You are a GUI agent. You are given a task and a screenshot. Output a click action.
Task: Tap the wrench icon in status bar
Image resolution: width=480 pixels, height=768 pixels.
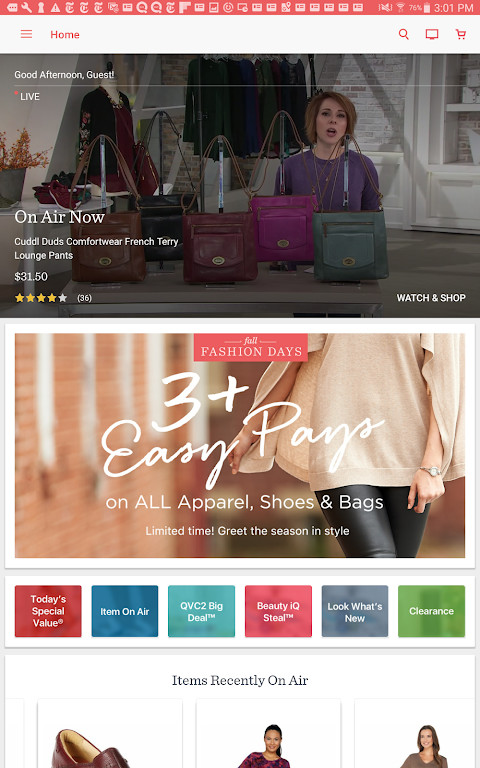[26, 7]
